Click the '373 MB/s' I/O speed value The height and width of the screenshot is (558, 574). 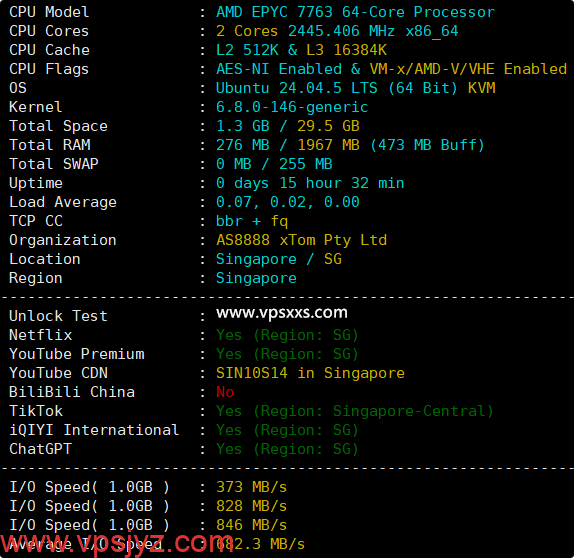click(251, 487)
